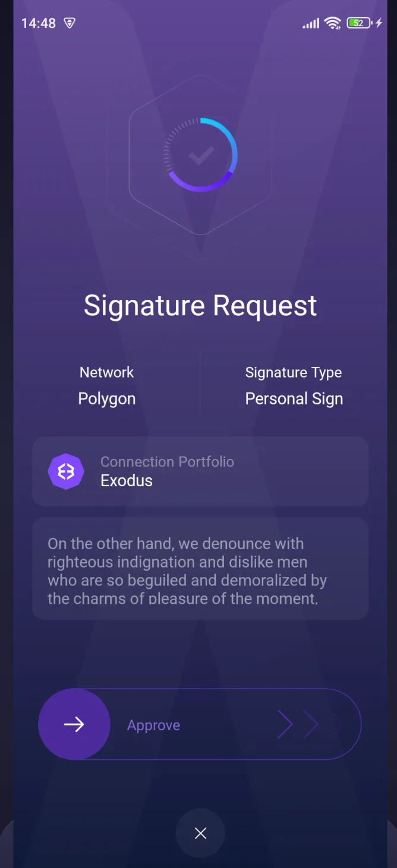This screenshot has width=397, height=868.
Task: Click the shield icon beside the clock
Action: click(68, 23)
